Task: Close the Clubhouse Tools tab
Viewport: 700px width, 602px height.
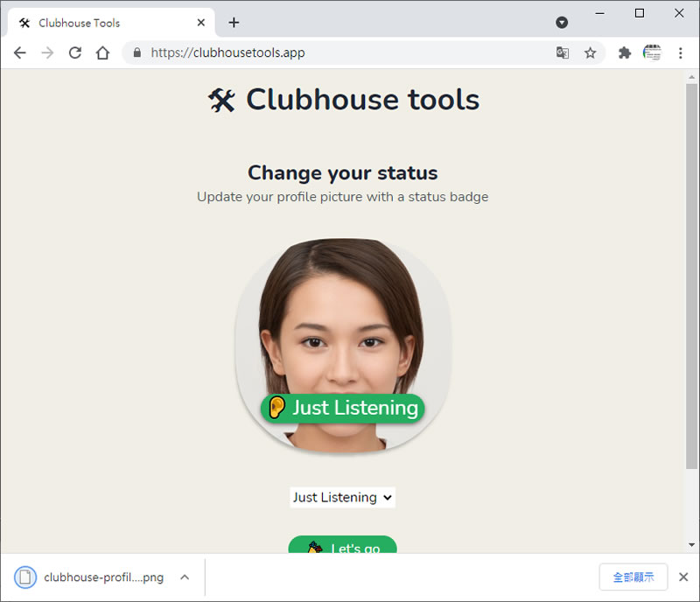Action: (x=201, y=23)
